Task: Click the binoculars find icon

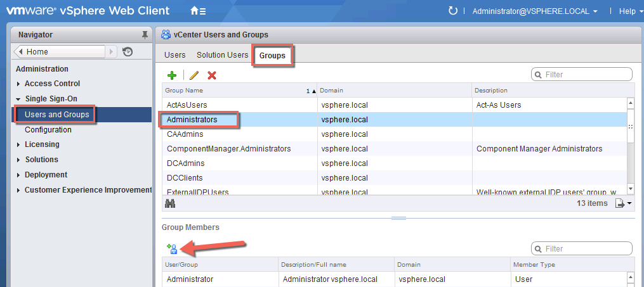Action: pyautogui.click(x=170, y=203)
